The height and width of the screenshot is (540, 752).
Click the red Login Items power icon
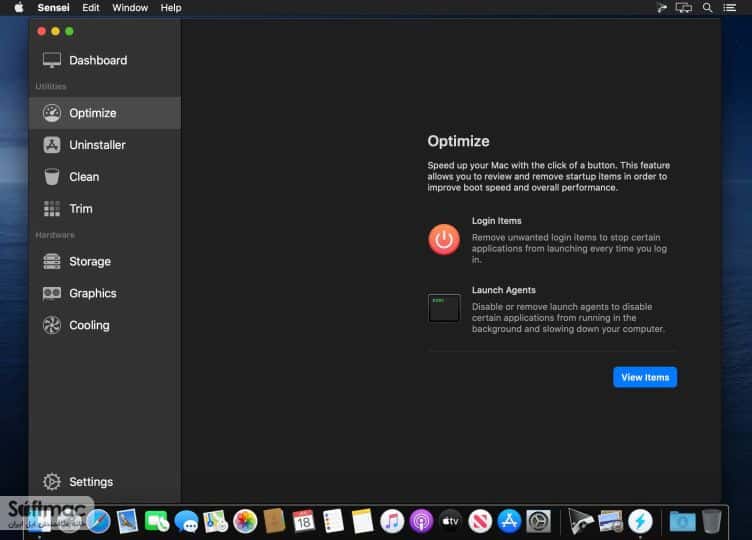444,239
